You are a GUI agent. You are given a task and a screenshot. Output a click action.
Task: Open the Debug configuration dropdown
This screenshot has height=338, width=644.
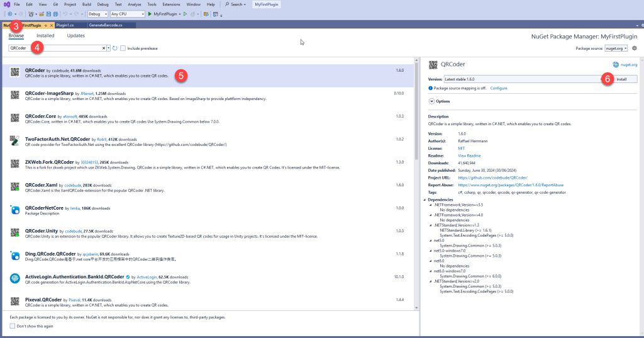(x=97, y=14)
